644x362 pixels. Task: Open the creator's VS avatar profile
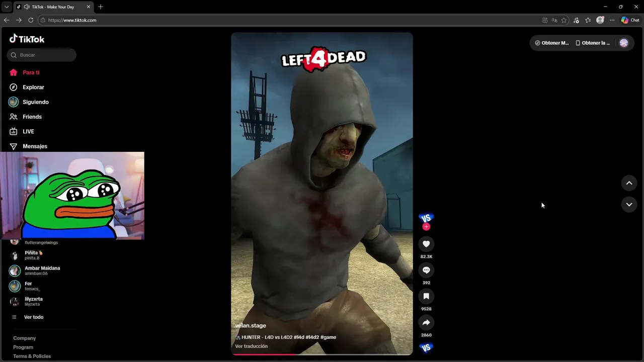pyautogui.click(x=426, y=218)
